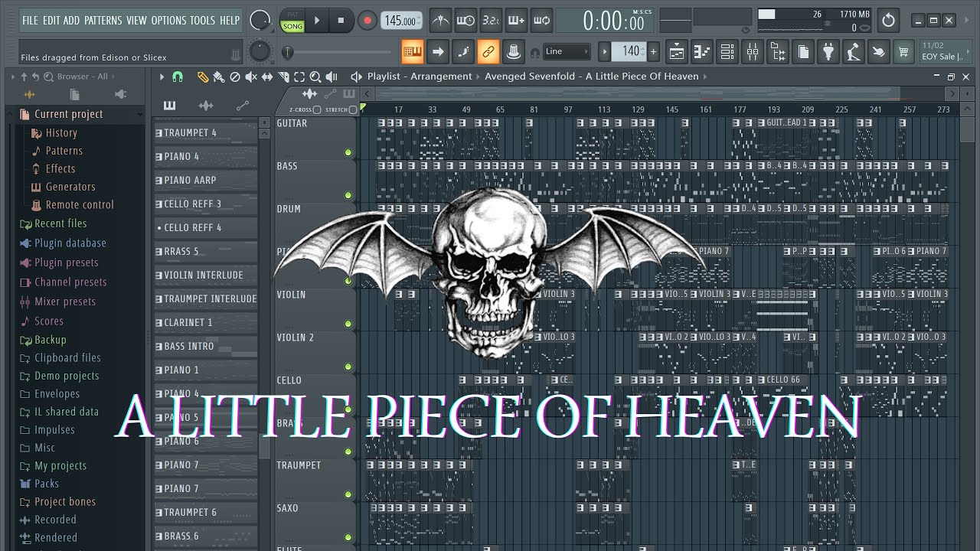The width and height of the screenshot is (980, 551).
Task: Enable the STRETCH checkbox
Action: (353, 109)
